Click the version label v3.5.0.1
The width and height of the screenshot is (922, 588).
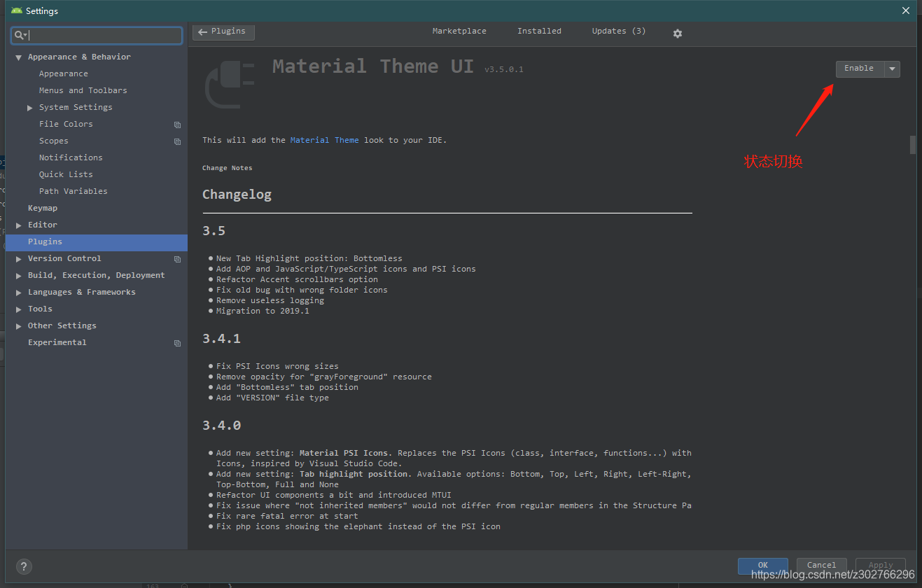click(504, 69)
